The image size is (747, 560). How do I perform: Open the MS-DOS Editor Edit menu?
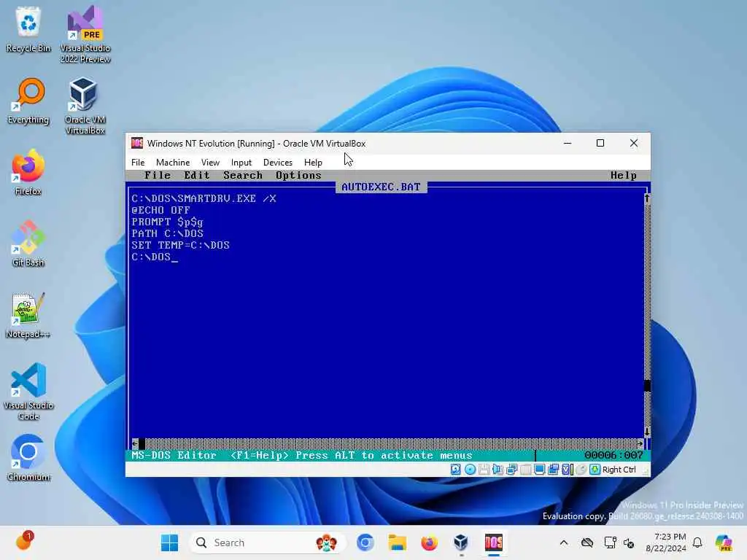coord(197,175)
